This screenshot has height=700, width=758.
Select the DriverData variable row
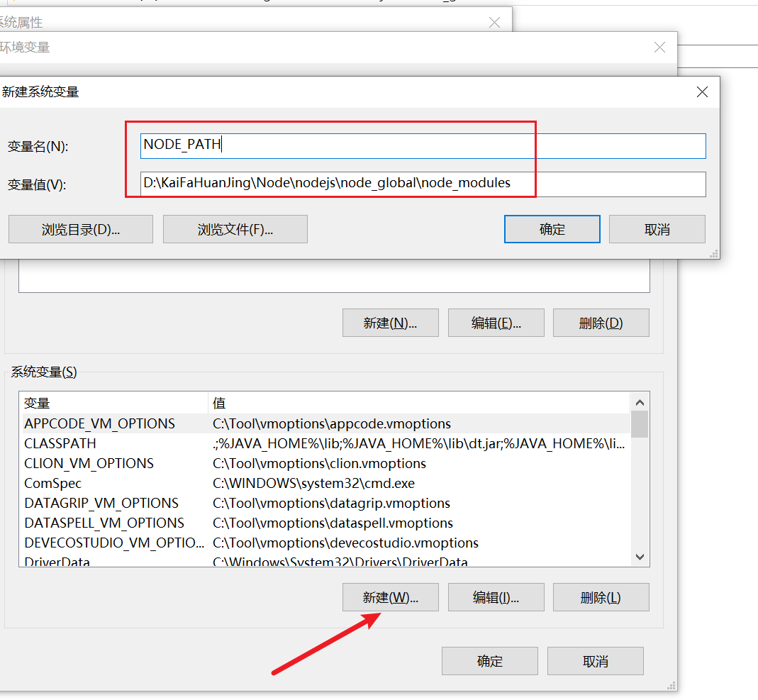point(325,561)
